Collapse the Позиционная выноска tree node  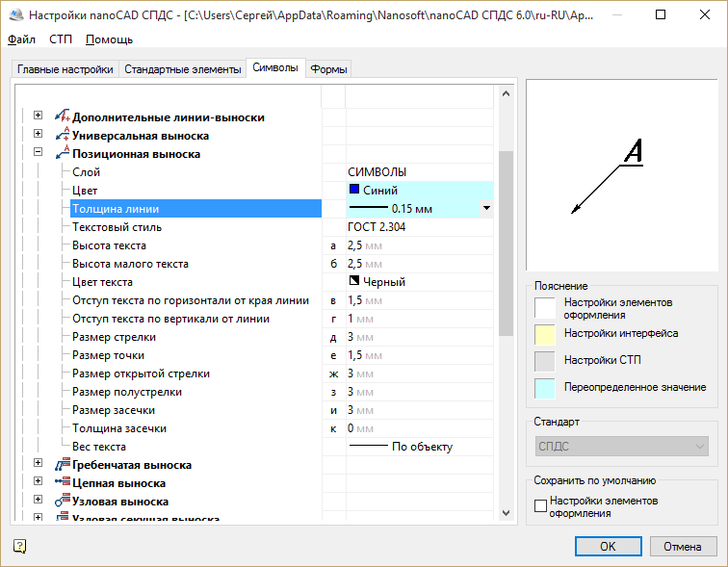[39, 152]
